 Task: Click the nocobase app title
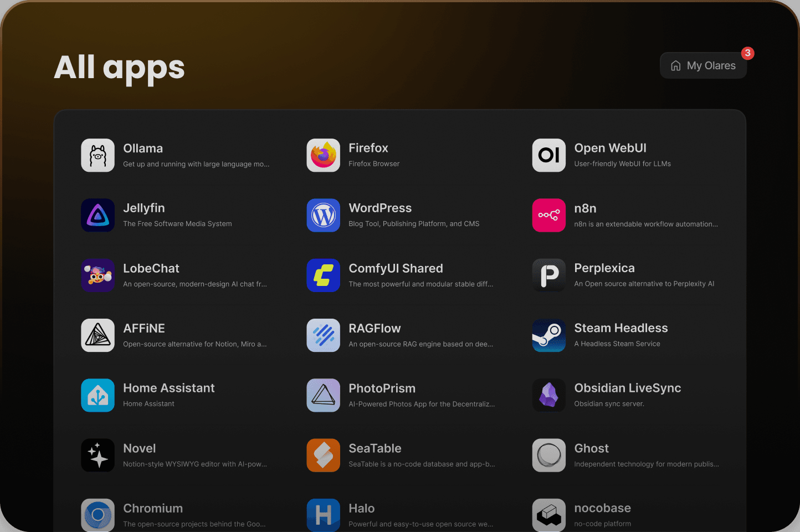click(603, 508)
